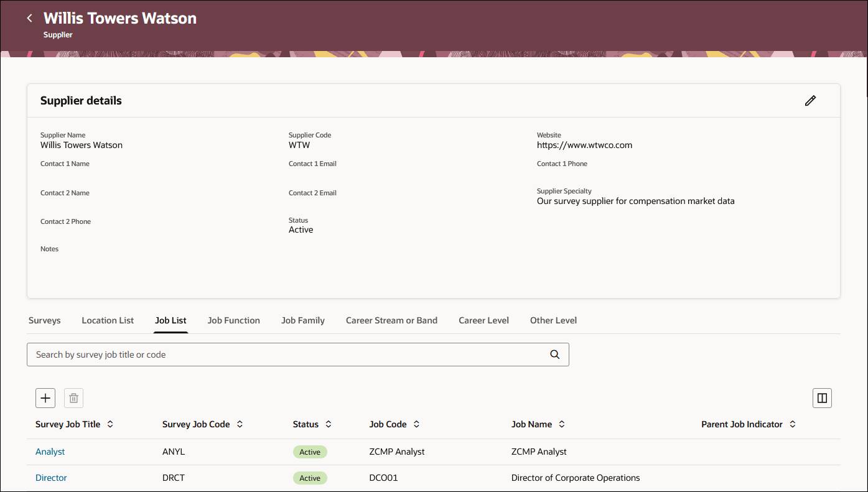Toggle sorting on the Survey Job Code column
This screenshot has width=868, height=492.
(241, 424)
